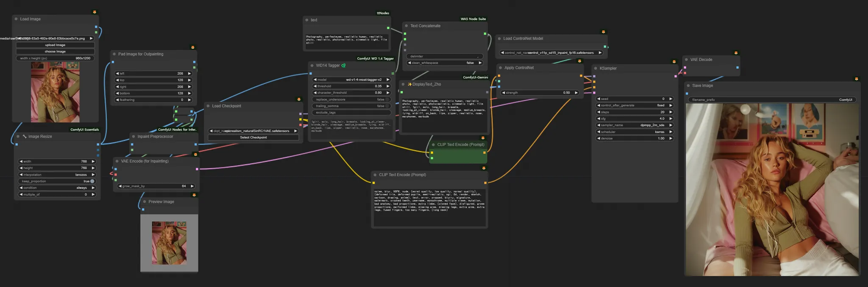The height and width of the screenshot is (287, 868).
Task: Click the delimiter field in Text Concatenate
Action: coord(445,56)
